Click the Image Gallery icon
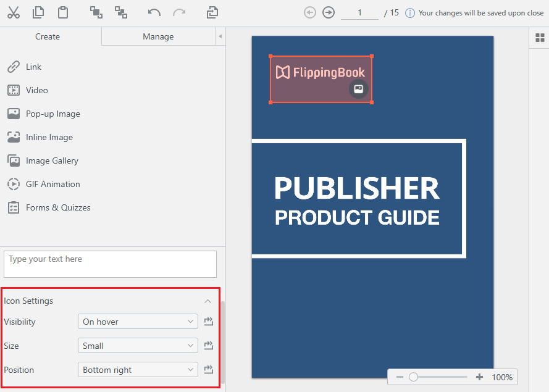 [14, 161]
